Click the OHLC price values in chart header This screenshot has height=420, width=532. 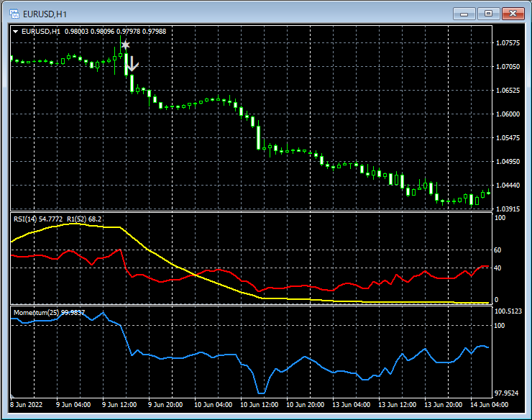point(115,31)
